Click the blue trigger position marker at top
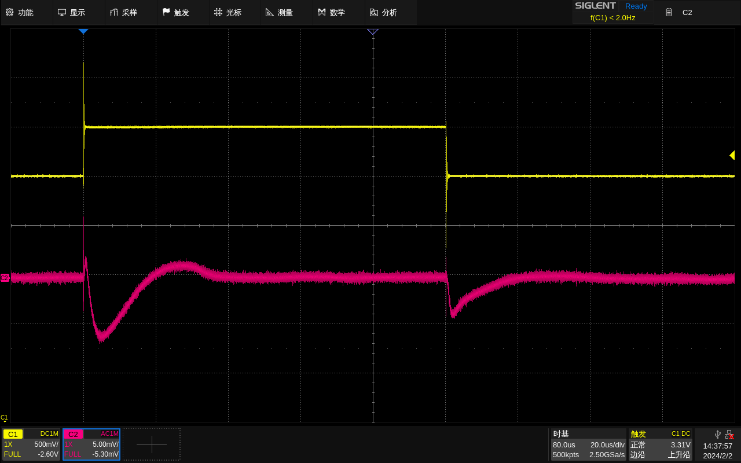The height and width of the screenshot is (463, 741). pyautogui.click(x=83, y=33)
